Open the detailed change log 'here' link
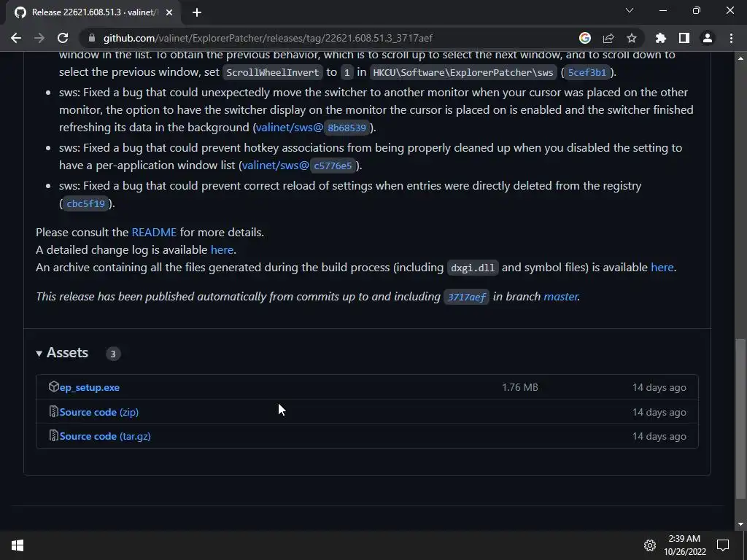 point(222,250)
